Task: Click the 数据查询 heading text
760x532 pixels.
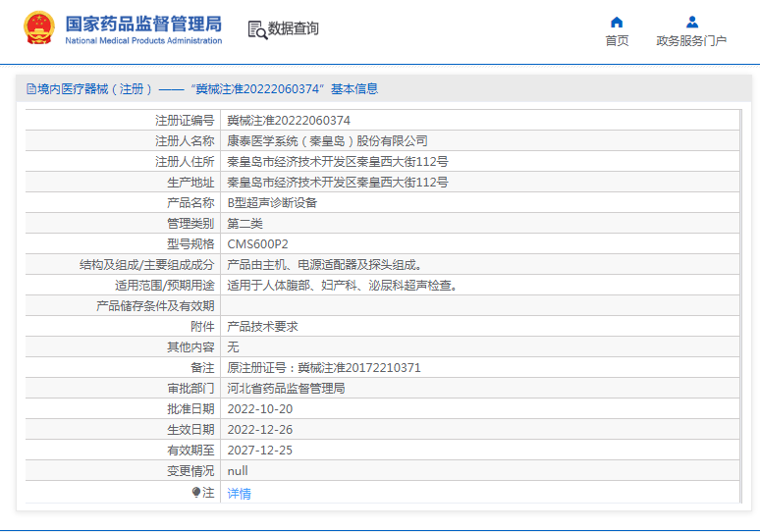Action: pos(294,28)
